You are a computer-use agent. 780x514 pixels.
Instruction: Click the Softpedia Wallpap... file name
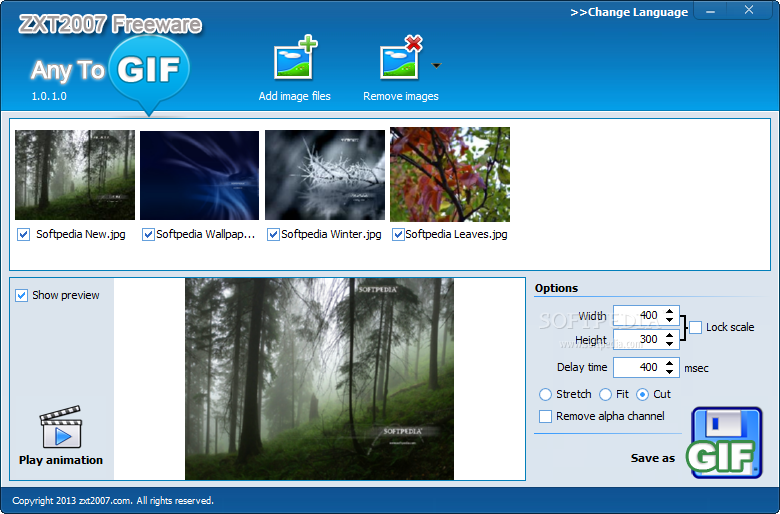(205, 234)
